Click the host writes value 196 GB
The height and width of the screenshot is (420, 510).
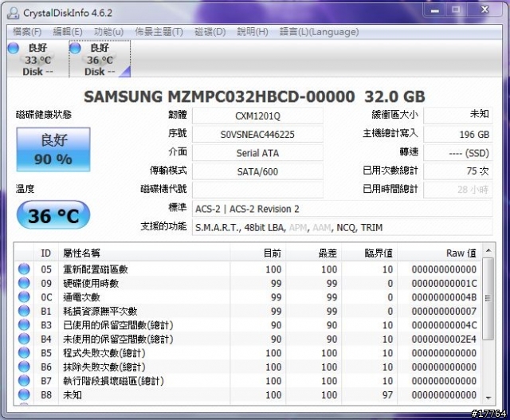pyautogui.click(x=458, y=135)
